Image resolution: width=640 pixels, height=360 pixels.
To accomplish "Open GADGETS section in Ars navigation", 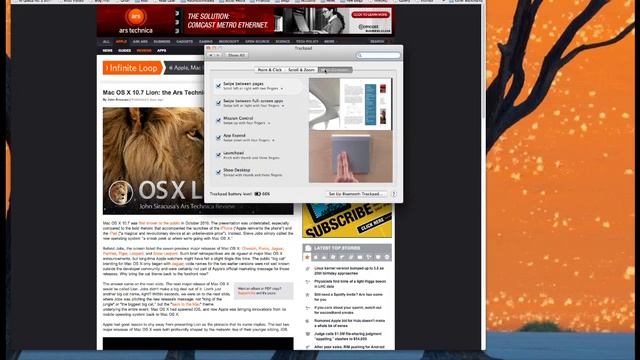I will pos(184,42).
